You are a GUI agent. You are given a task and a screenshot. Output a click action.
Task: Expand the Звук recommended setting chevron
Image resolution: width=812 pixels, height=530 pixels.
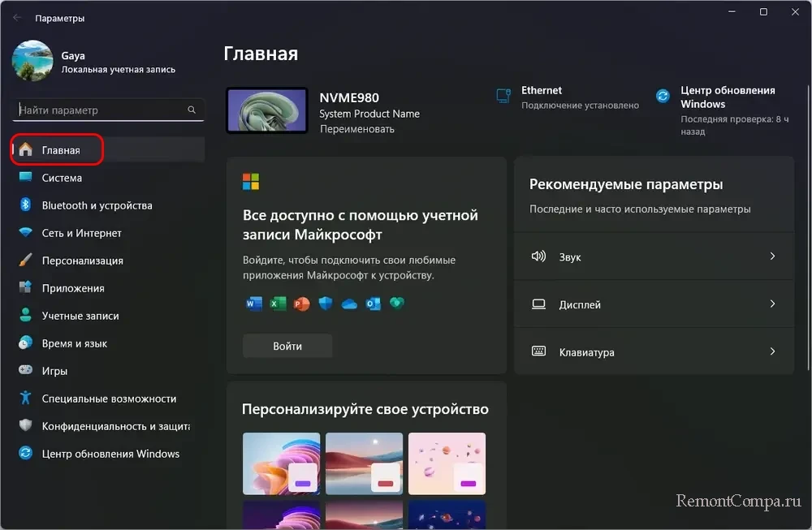pos(772,256)
